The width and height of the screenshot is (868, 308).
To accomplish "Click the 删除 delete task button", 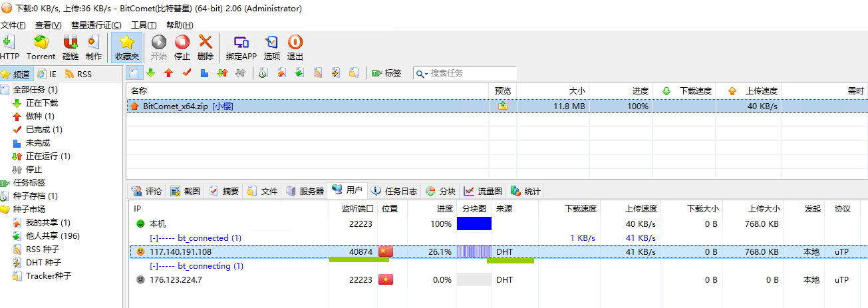I will point(206,47).
